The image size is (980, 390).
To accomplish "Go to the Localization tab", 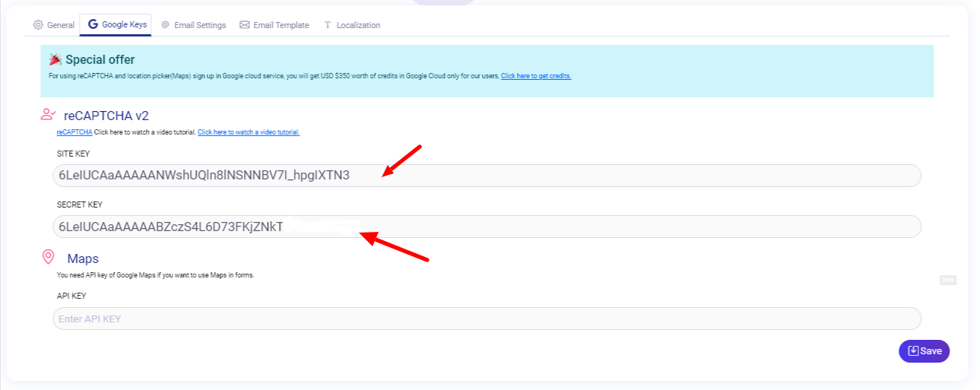I will point(352,25).
